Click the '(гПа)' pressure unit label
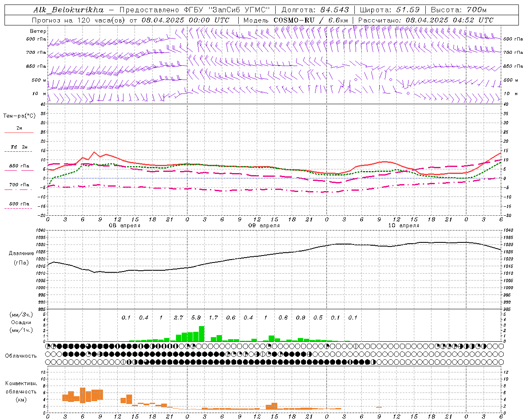 point(21,263)
